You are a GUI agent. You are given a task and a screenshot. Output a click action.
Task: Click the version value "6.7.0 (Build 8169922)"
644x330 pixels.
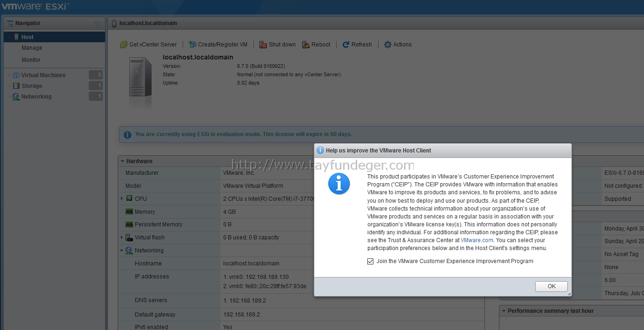pyautogui.click(x=261, y=66)
